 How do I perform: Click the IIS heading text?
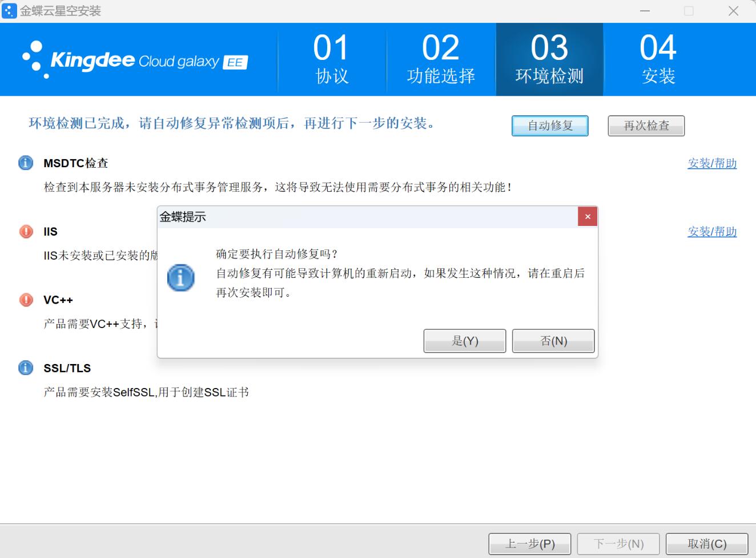click(50, 232)
